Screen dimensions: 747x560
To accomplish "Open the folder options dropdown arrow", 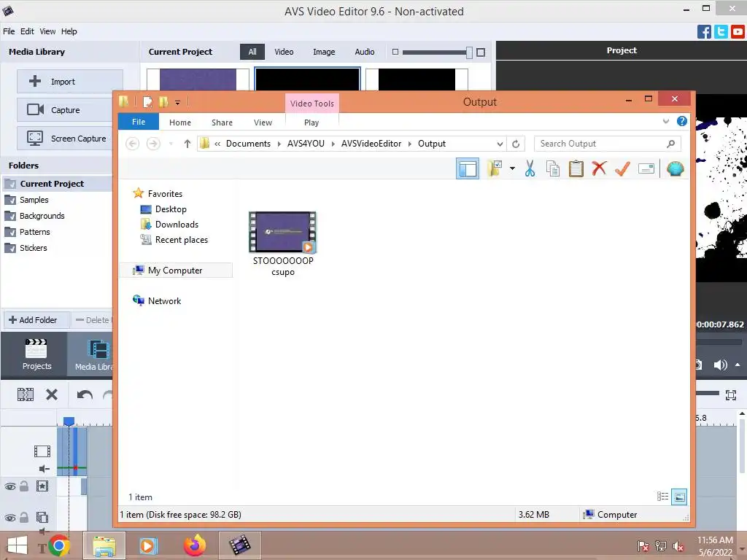I will 512,168.
